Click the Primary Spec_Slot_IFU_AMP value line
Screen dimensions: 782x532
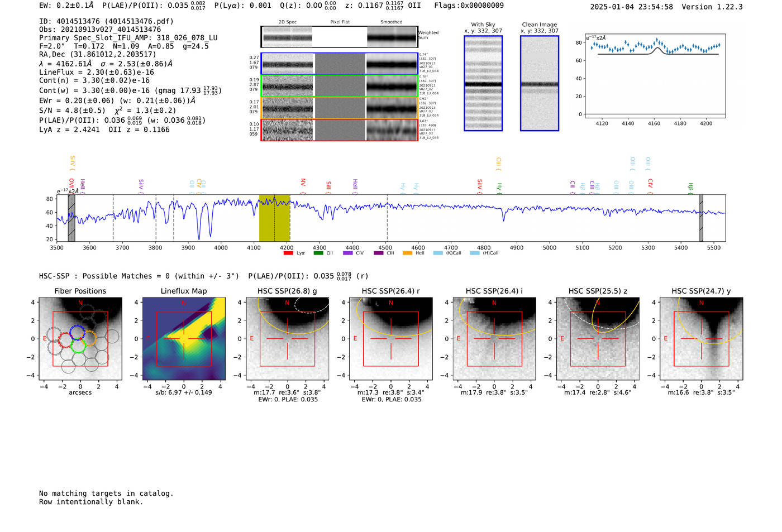pyautogui.click(x=128, y=38)
